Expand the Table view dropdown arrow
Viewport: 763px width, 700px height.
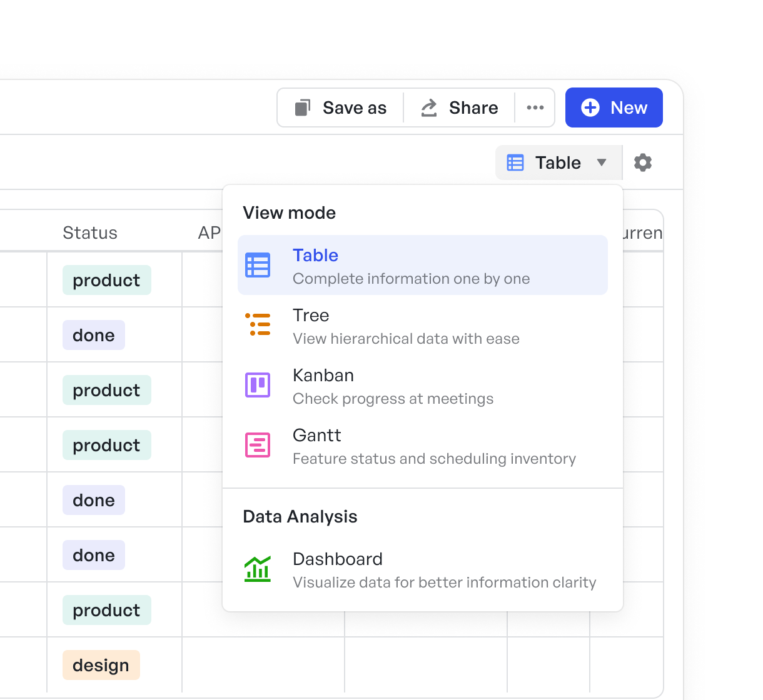pos(602,162)
